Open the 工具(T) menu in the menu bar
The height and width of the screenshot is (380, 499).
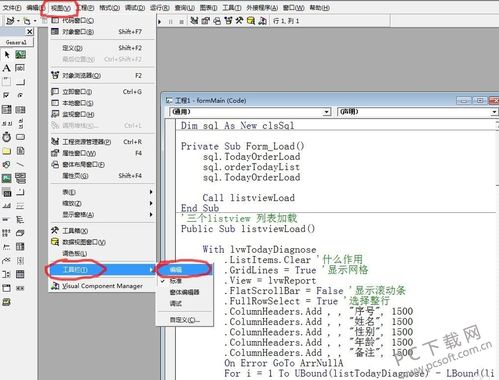pos(232,7)
